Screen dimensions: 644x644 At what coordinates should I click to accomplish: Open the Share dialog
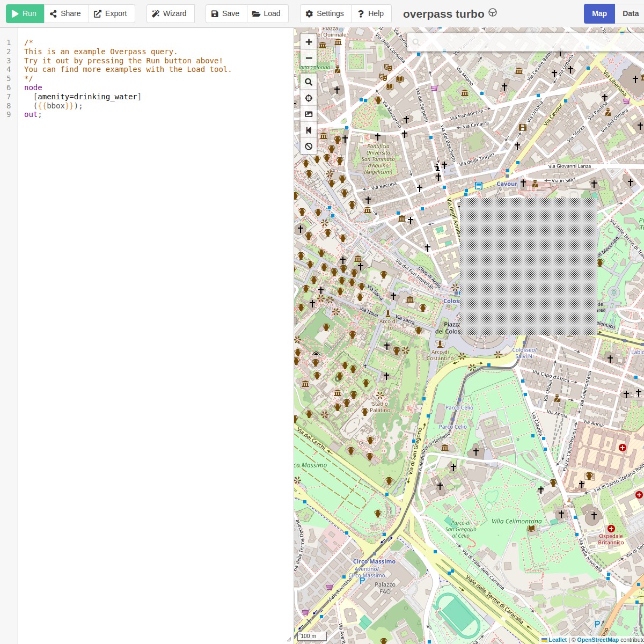click(65, 13)
